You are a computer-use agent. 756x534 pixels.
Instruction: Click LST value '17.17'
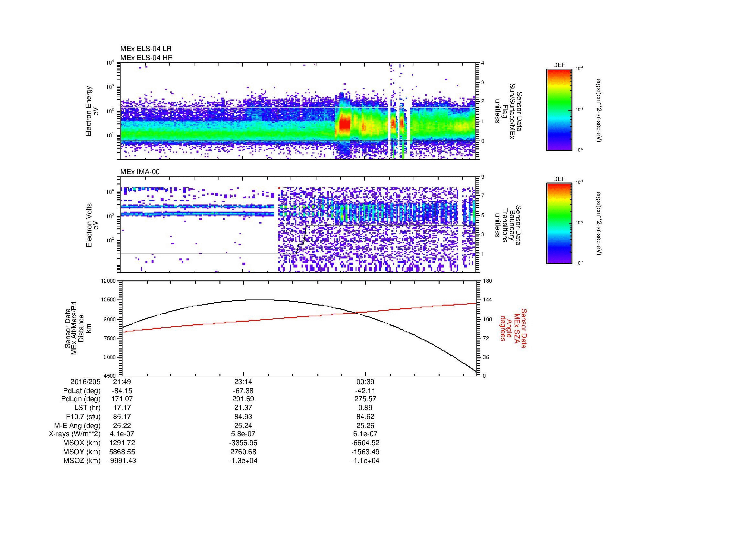click(x=122, y=408)
